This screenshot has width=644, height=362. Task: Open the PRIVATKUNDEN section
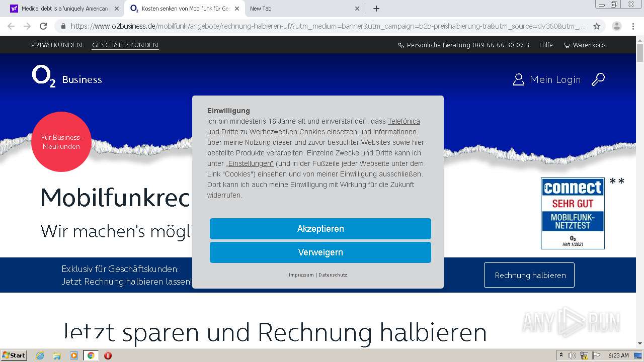[x=56, y=45]
